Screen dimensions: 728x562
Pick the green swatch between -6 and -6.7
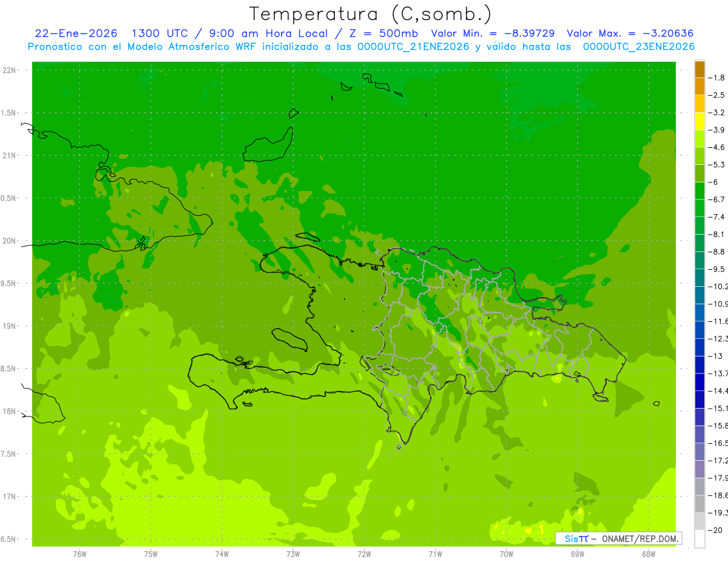(x=699, y=191)
